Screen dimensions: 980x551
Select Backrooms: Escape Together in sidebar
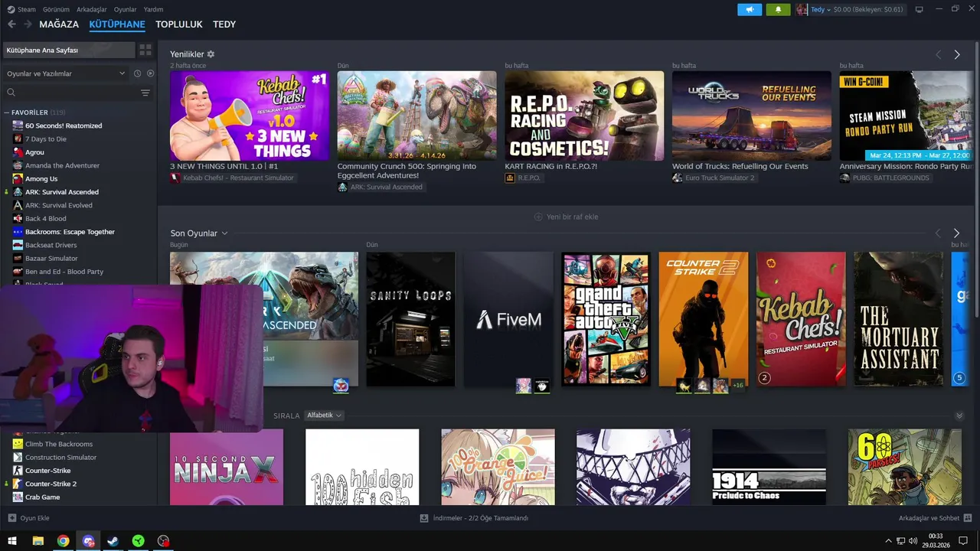click(x=70, y=232)
